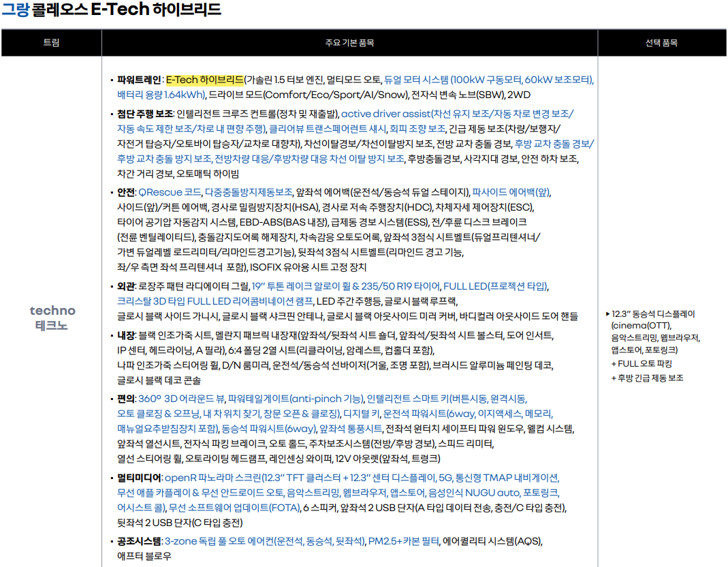This screenshot has width=728, height=567.
Task: Click the blue '디지털 키' text
Action: tap(361, 414)
